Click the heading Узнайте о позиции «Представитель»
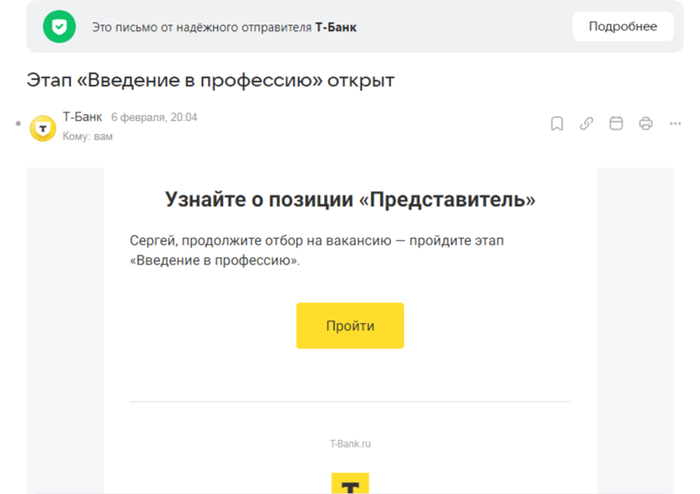This screenshot has height=494, width=700. click(350, 199)
